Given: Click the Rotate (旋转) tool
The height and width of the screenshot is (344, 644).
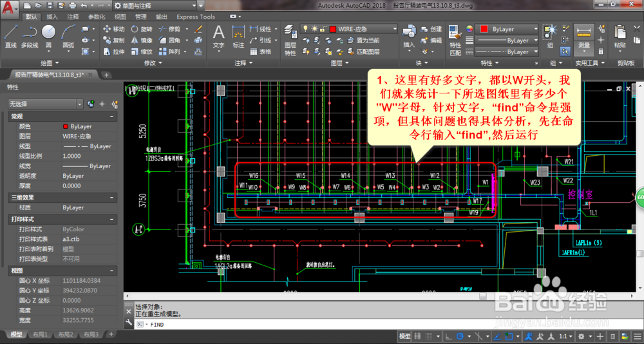Looking at the screenshot, I should pyautogui.click(x=142, y=29).
